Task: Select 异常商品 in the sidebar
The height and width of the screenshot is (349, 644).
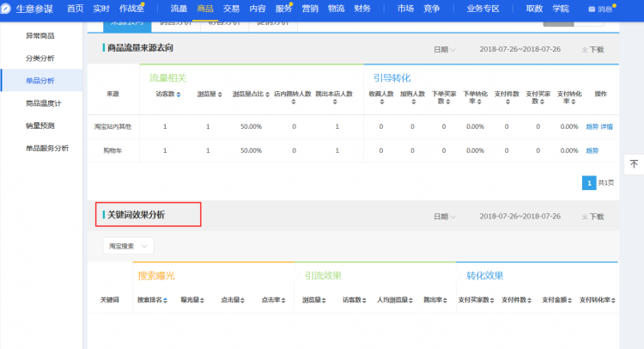Action: click(x=40, y=36)
